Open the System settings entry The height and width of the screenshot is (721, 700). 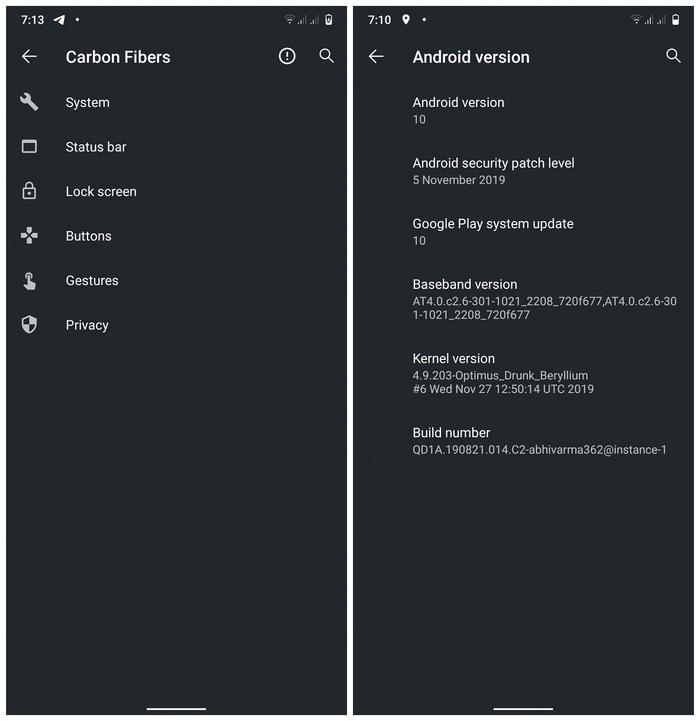click(x=177, y=102)
